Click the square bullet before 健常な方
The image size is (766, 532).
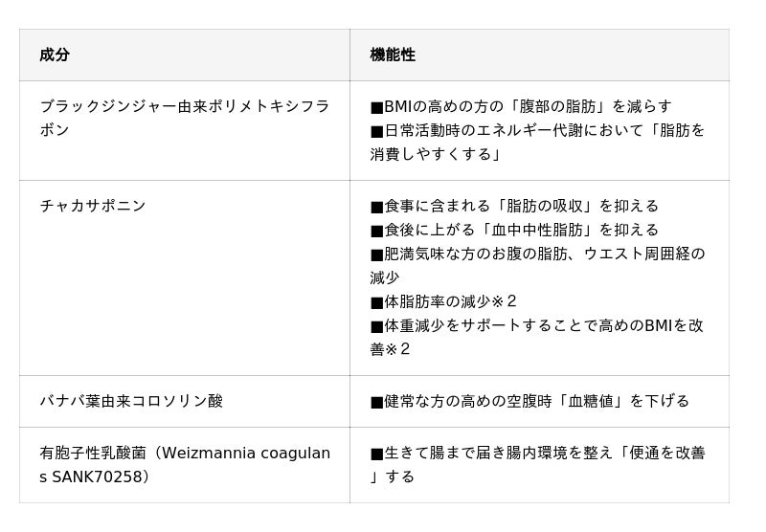[x=376, y=401]
